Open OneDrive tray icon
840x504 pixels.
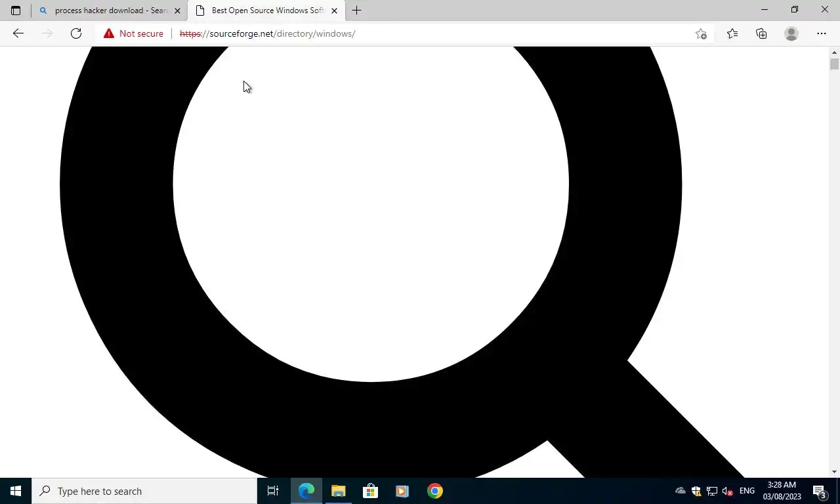[x=681, y=491]
